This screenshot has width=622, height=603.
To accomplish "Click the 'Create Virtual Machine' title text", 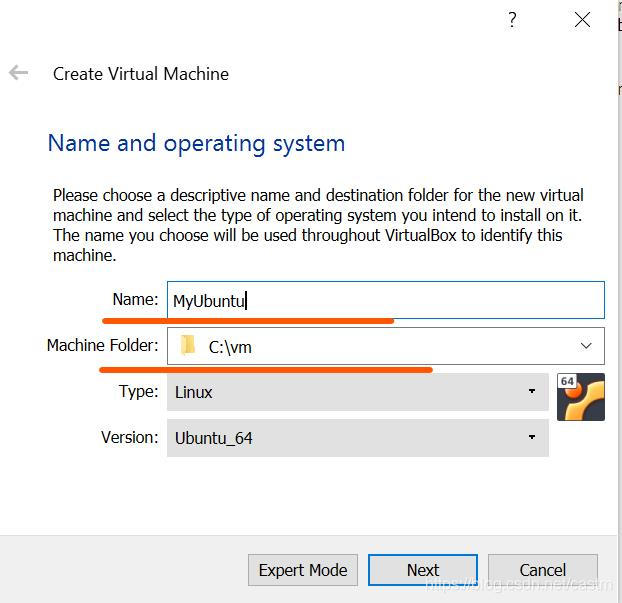I will 141,74.
